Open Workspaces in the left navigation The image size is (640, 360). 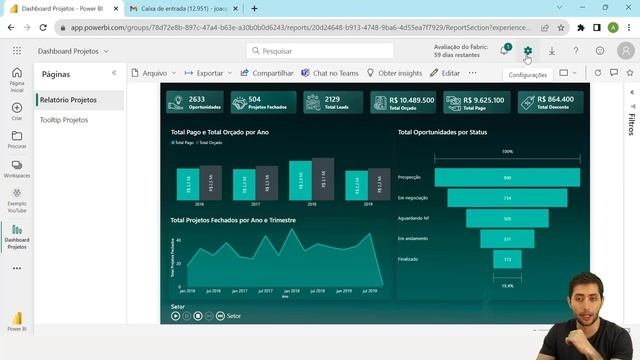(17, 169)
